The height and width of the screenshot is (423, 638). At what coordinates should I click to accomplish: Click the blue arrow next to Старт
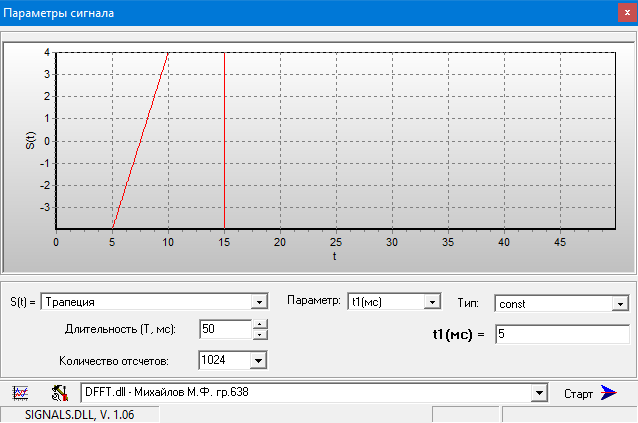609,393
